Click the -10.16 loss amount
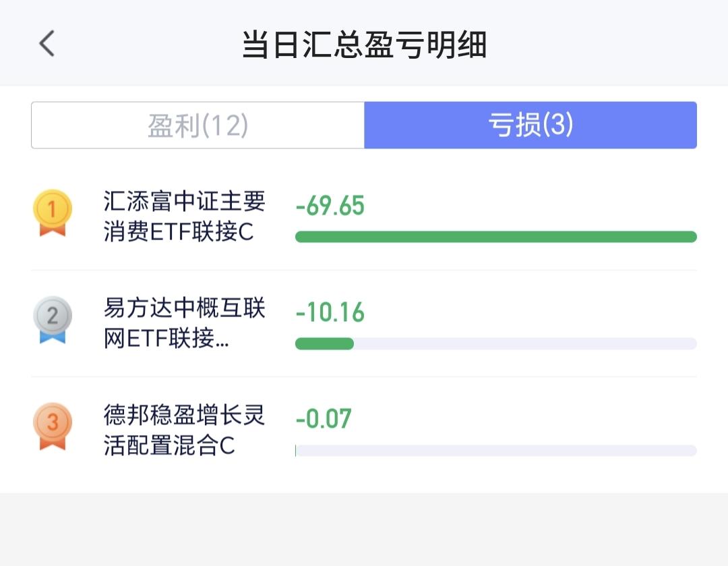728x566 pixels. pos(330,312)
